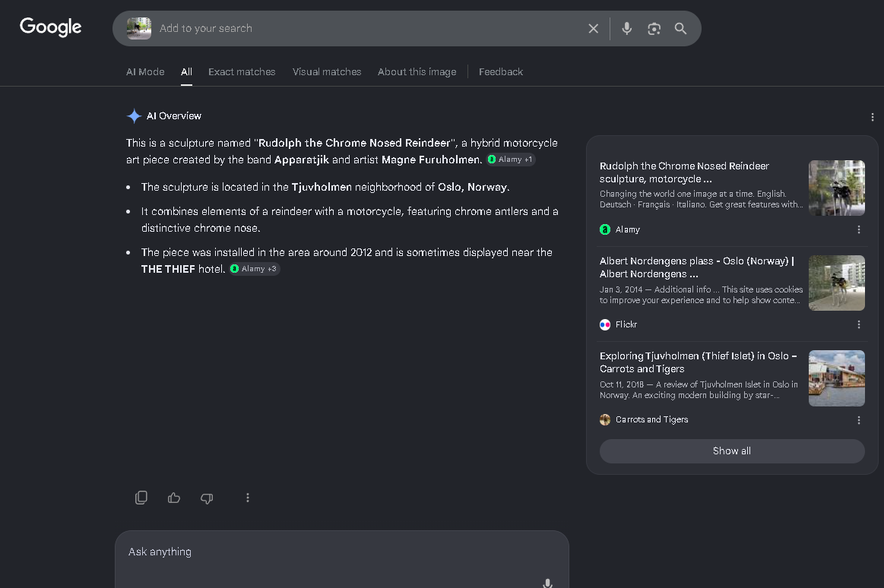Click the Feedback link
This screenshot has height=588, width=884.
point(501,72)
